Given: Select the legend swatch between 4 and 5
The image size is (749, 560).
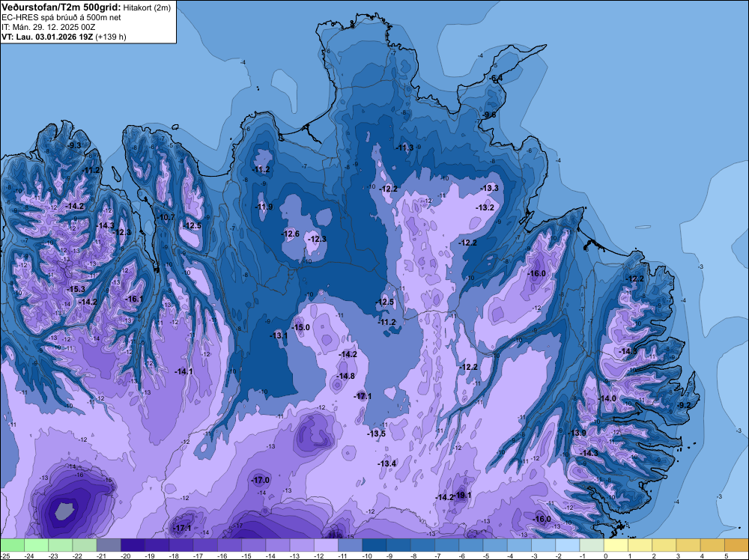Looking at the screenshot, I should coord(712,545).
